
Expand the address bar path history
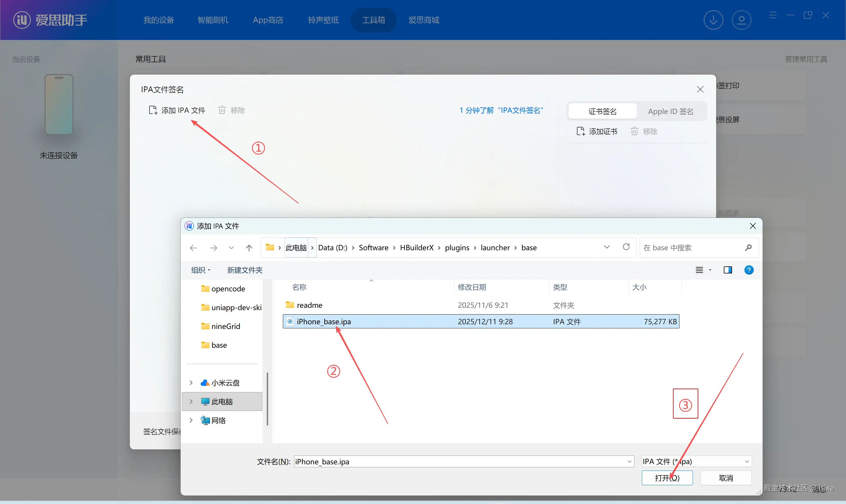(607, 247)
